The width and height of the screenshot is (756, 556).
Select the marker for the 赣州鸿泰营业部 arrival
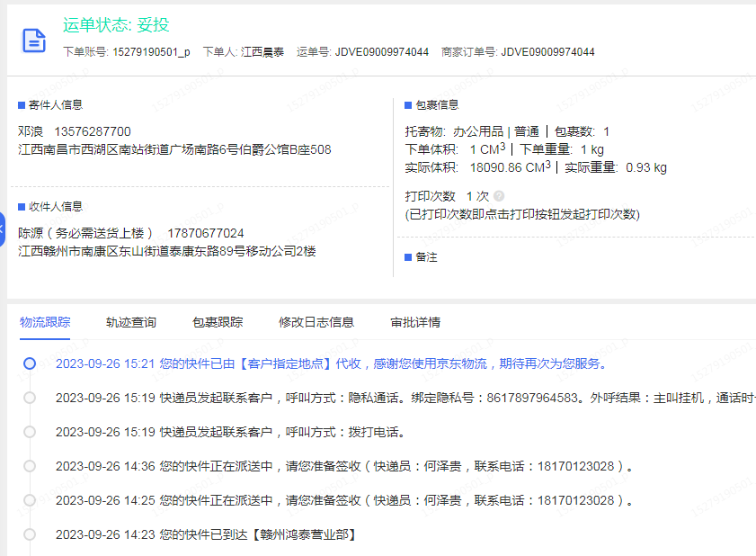pos(30,534)
